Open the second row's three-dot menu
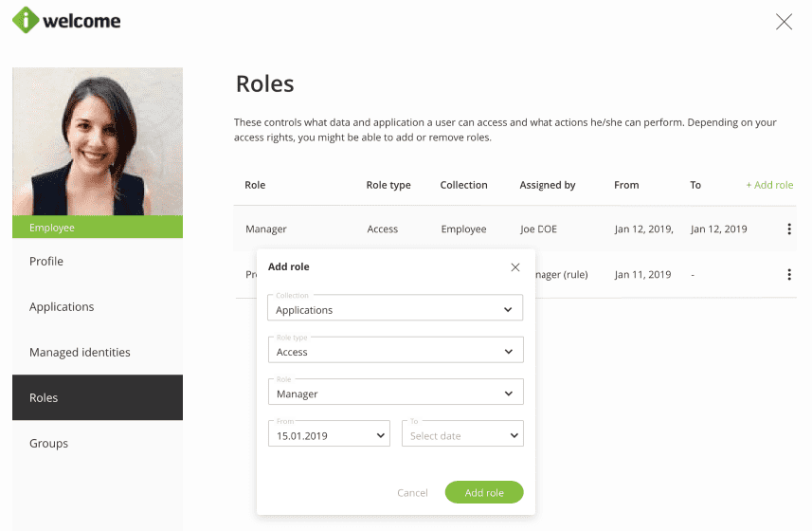 click(x=789, y=275)
